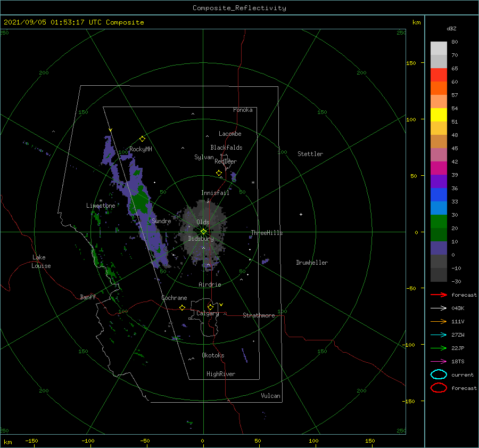Image resolution: width=479 pixels, height=448 pixels.
Task: Click the yellow diamond marker inside Calgary
Action: pos(210,307)
